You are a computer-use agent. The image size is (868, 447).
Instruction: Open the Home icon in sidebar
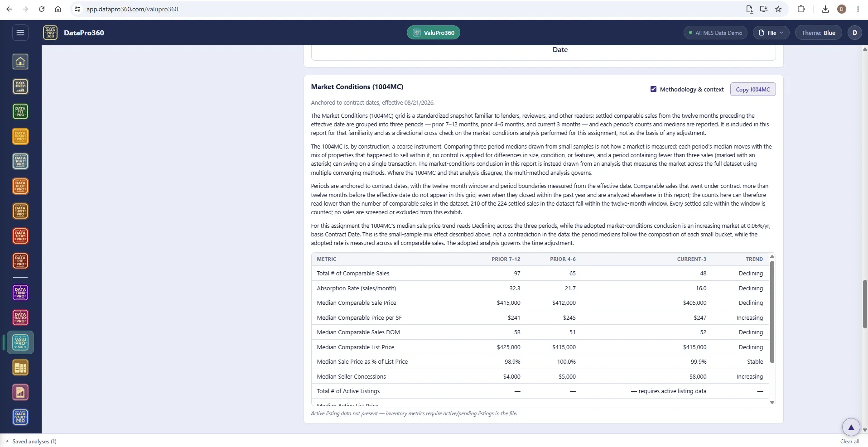(20, 62)
